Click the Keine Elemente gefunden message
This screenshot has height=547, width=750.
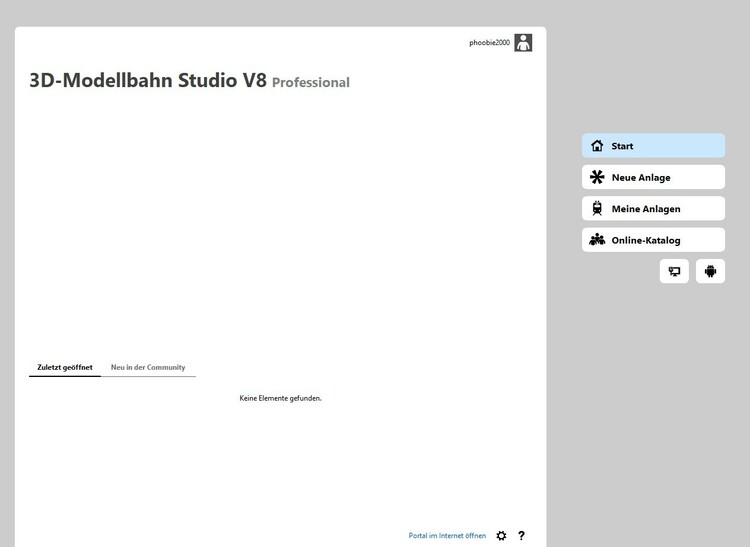(280, 398)
